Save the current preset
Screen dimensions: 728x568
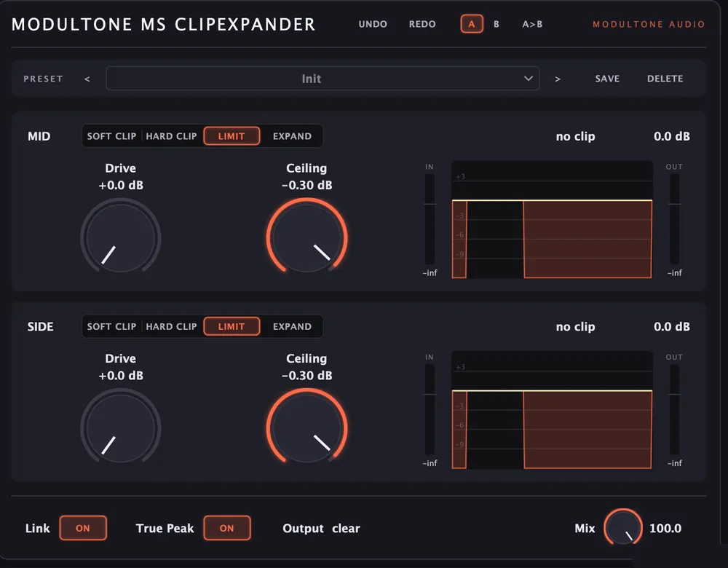click(607, 79)
